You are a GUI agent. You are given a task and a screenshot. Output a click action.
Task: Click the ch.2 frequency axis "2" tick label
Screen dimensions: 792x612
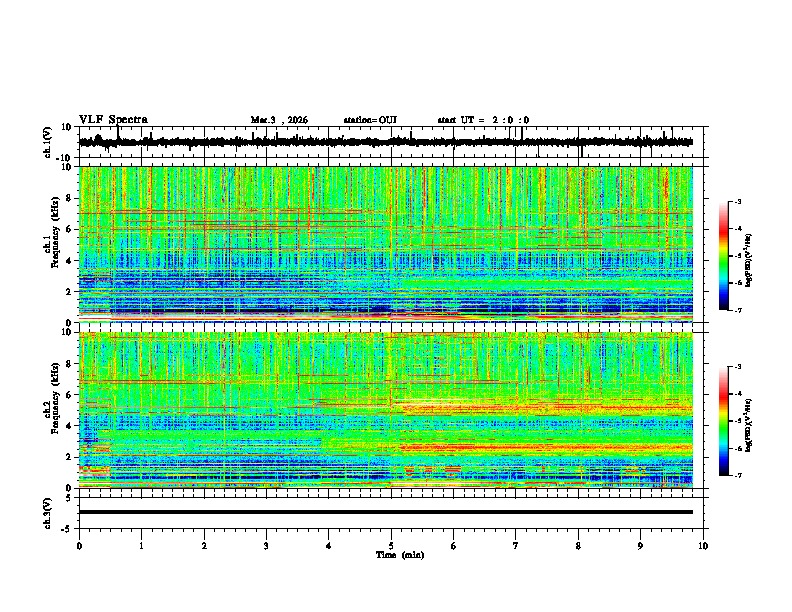coord(70,457)
